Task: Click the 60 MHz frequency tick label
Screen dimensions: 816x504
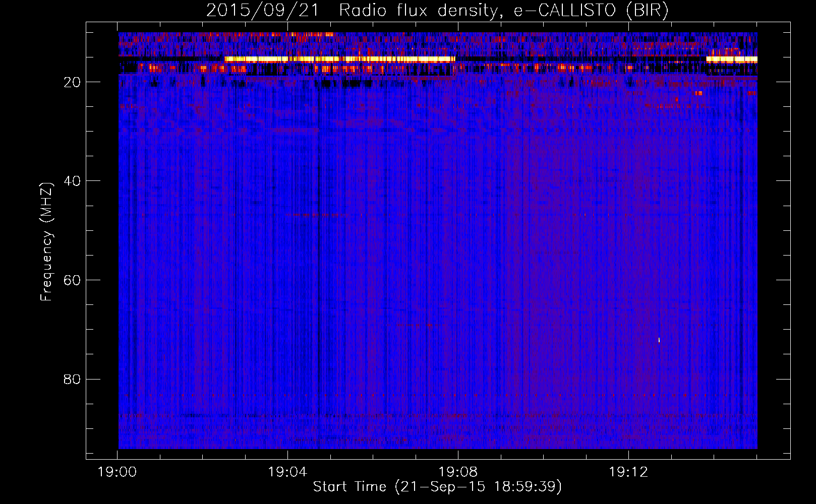Action: coord(72,280)
